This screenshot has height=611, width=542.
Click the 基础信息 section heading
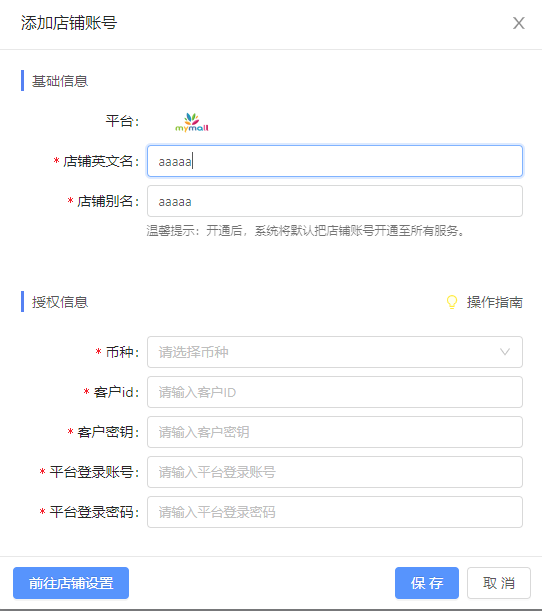click(x=60, y=81)
